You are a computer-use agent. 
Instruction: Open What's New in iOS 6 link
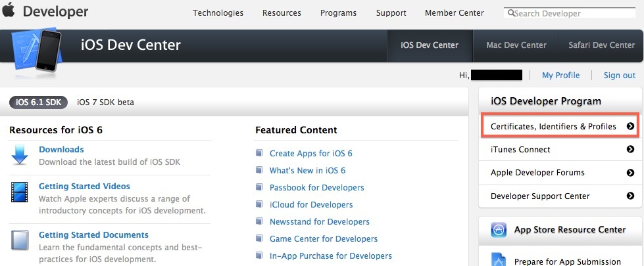pos(307,171)
